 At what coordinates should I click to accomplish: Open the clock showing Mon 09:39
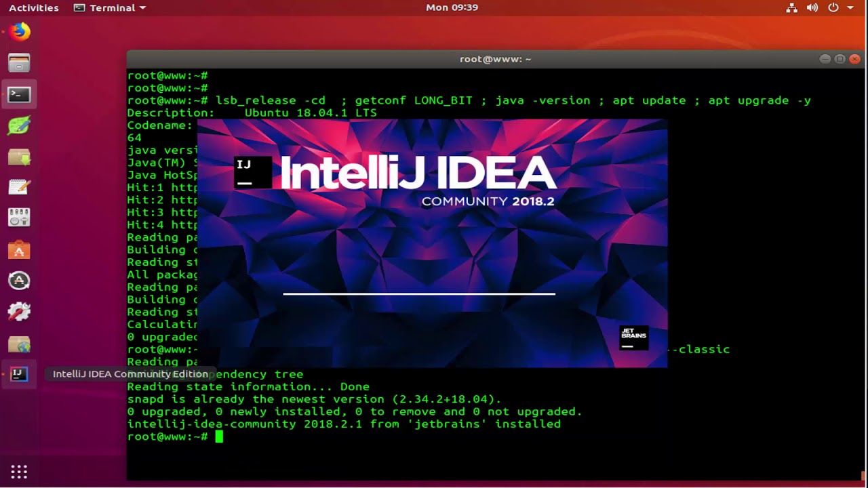click(452, 7)
